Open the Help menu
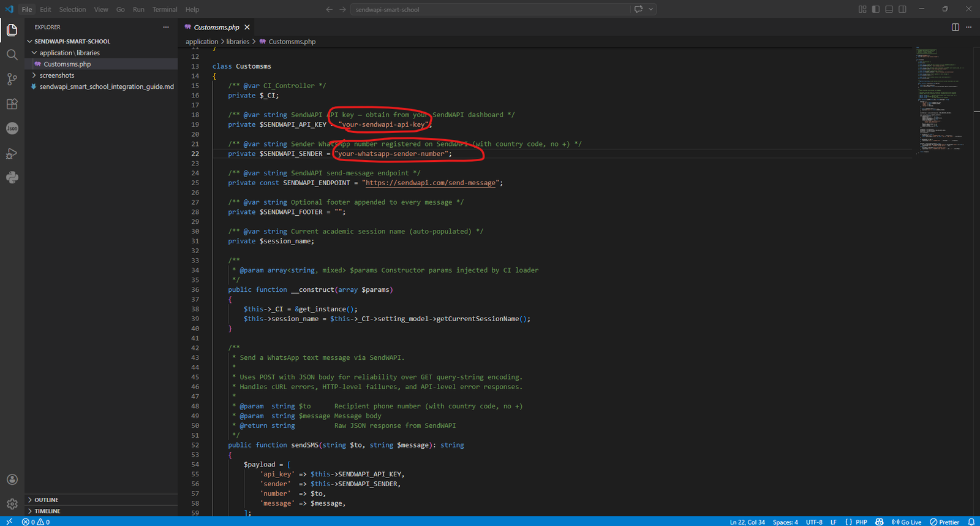Screen dimensions: 980x526 pyautogui.click(x=192, y=9)
